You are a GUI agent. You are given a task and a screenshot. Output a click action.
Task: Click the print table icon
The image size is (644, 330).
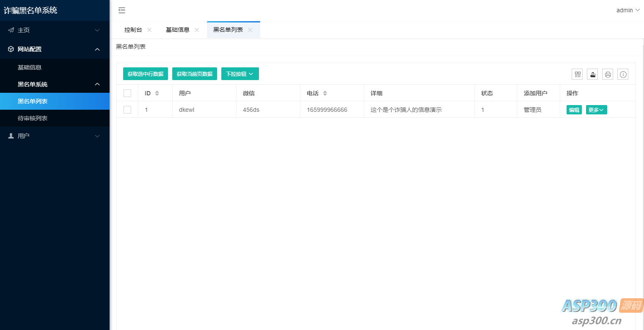608,75
